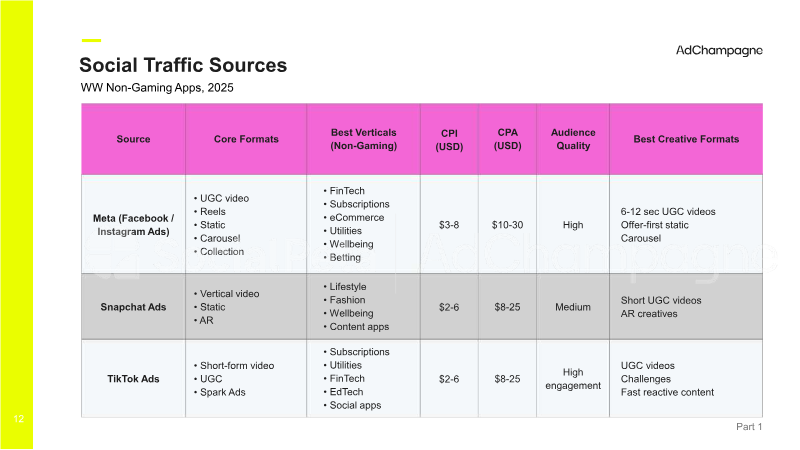Click the AdChampagne logo
Screen dimensions: 800x450
pyautogui.click(x=719, y=51)
